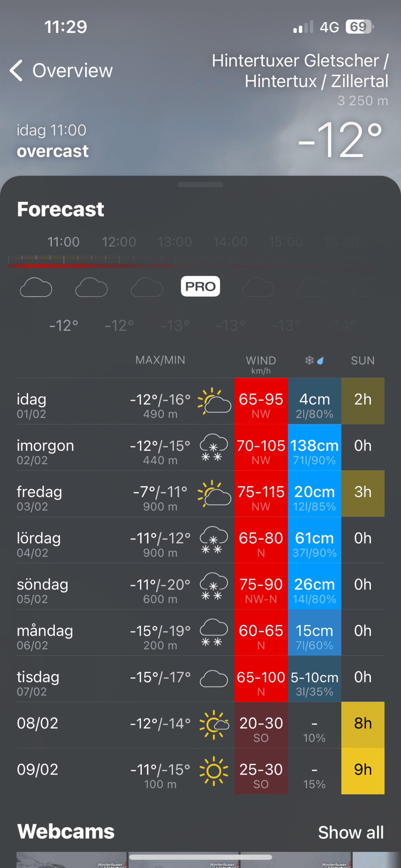401x868 pixels.
Task: Open the lördag 04/02 forecast row
Action: pyautogui.click(x=104, y=540)
